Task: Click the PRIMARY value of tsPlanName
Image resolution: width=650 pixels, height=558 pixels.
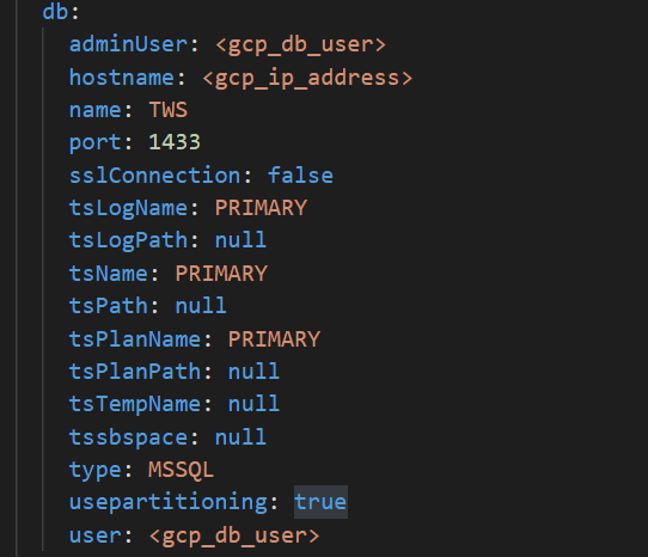Action: pyautogui.click(x=273, y=339)
